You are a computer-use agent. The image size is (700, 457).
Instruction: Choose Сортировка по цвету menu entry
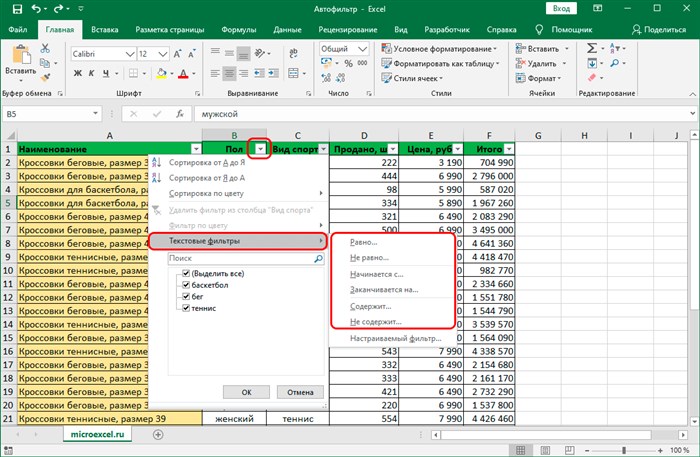pyautogui.click(x=238, y=194)
